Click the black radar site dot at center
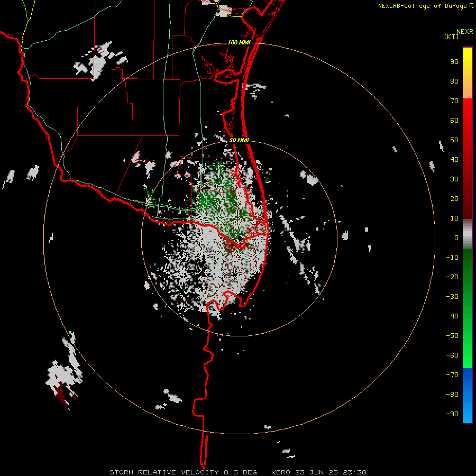This screenshot has height=476, width=476. point(240,239)
